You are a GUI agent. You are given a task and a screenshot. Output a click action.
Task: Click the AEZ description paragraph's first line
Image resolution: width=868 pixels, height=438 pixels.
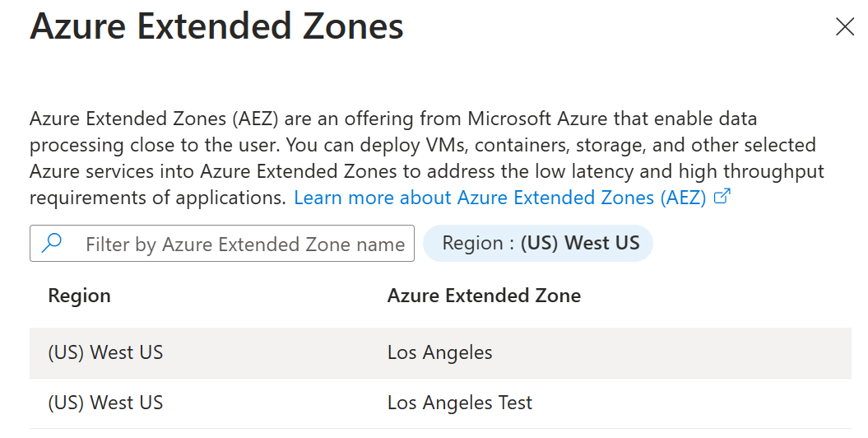(393, 119)
